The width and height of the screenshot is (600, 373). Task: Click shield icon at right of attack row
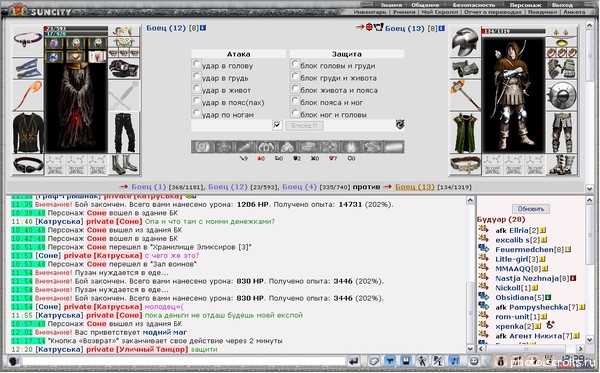pos(399,124)
